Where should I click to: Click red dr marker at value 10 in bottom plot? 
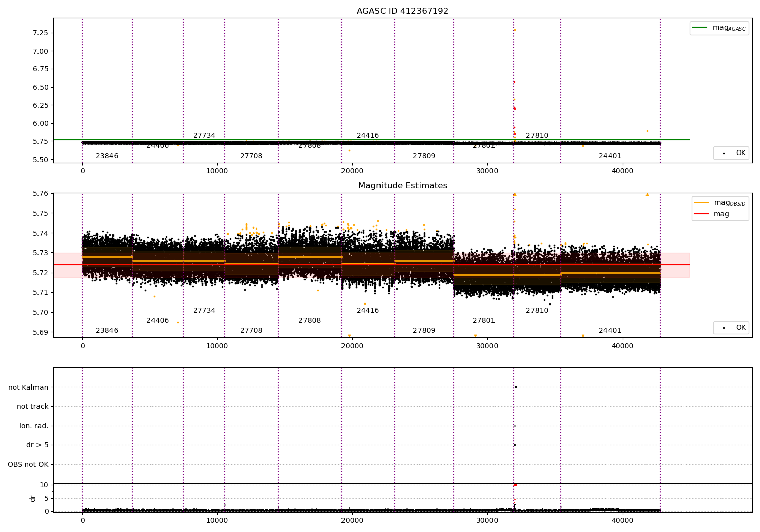pos(515,485)
